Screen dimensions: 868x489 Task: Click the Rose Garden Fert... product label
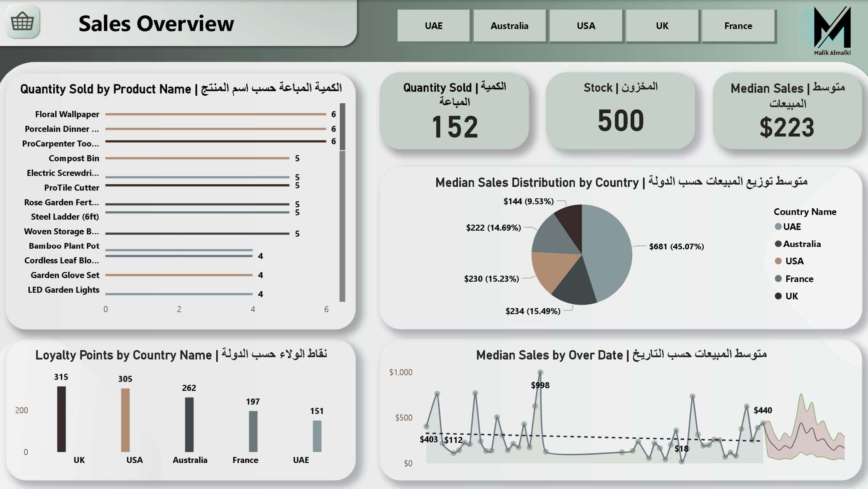(62, 202)
